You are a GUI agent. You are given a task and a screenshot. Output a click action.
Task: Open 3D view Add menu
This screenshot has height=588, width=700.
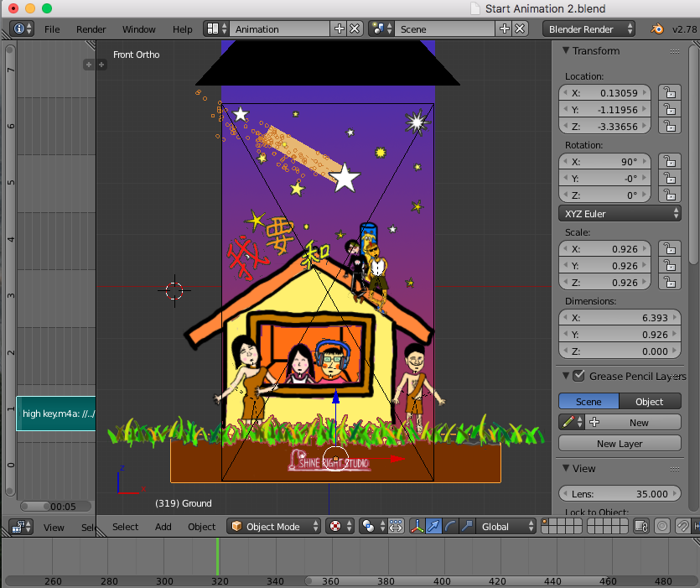[163, 526]
